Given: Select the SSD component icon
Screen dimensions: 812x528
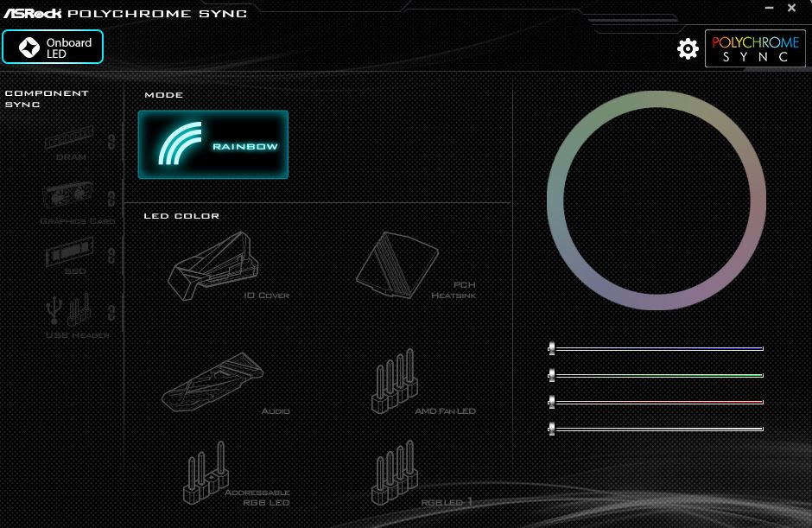Looking at the screenshot, I should 70,251.
